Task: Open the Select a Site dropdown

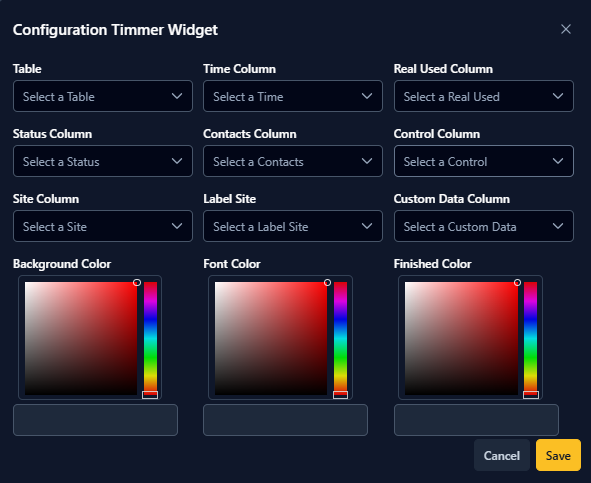Action: click(103, 226)
